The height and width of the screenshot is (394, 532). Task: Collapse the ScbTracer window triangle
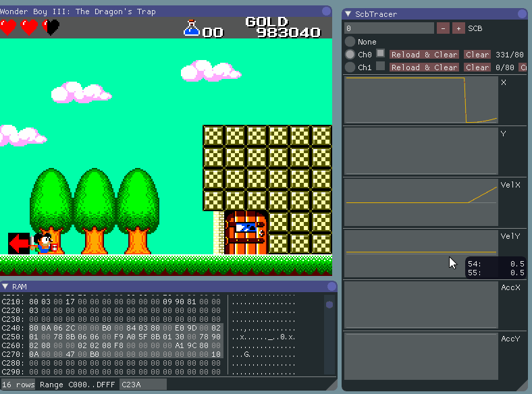coord(348,14)
